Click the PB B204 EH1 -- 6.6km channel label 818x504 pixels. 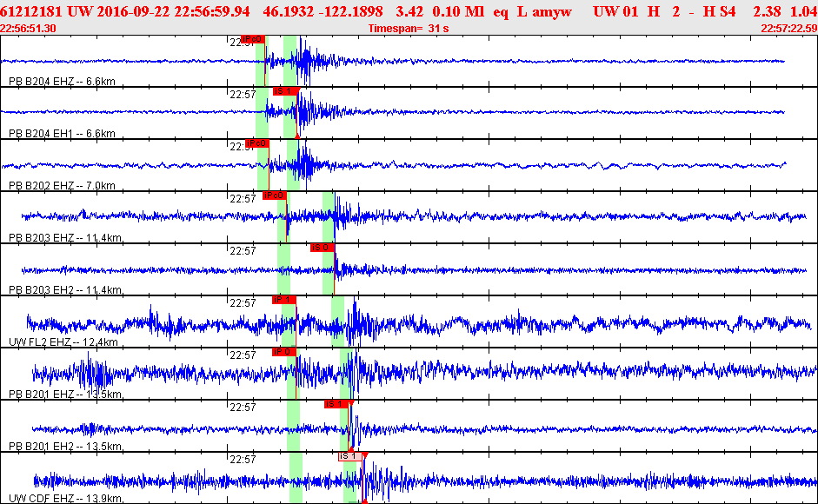62,134
